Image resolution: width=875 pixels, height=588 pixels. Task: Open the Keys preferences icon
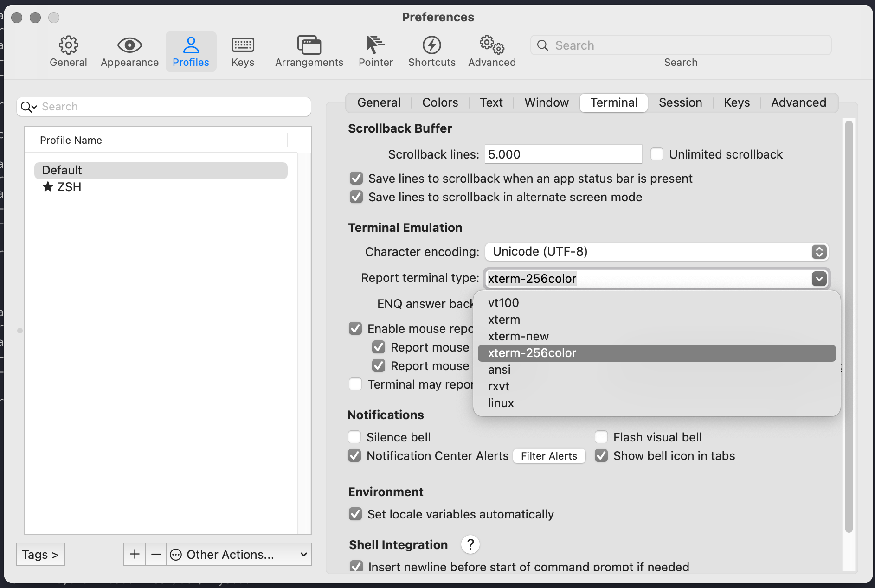tap(242, 51)
